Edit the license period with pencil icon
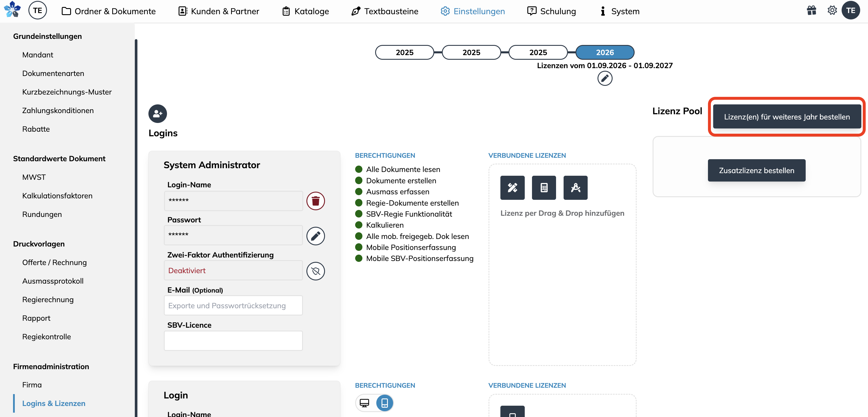This screenshot has height=417, width=868. coord(605,79)
